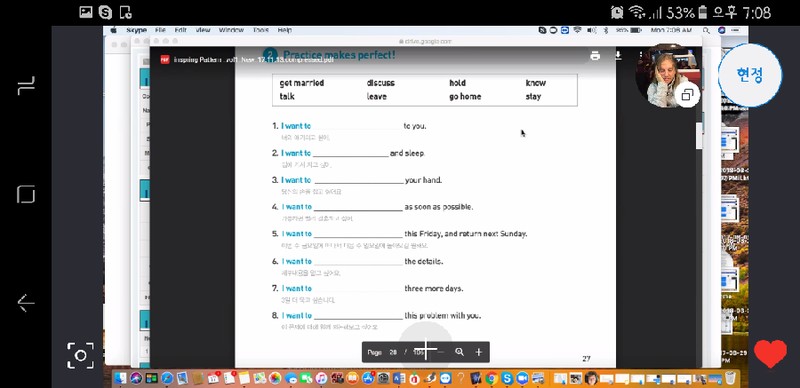Tap the screen capture icon
The width and height of the screenshot is (800, 388).
click(x=81, y=355)
